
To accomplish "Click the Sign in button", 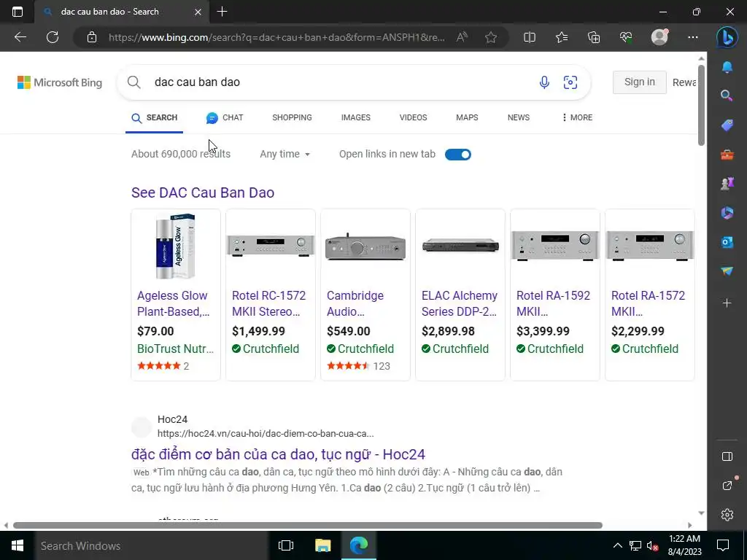I will pyautogui.click(x=639, y=82).
